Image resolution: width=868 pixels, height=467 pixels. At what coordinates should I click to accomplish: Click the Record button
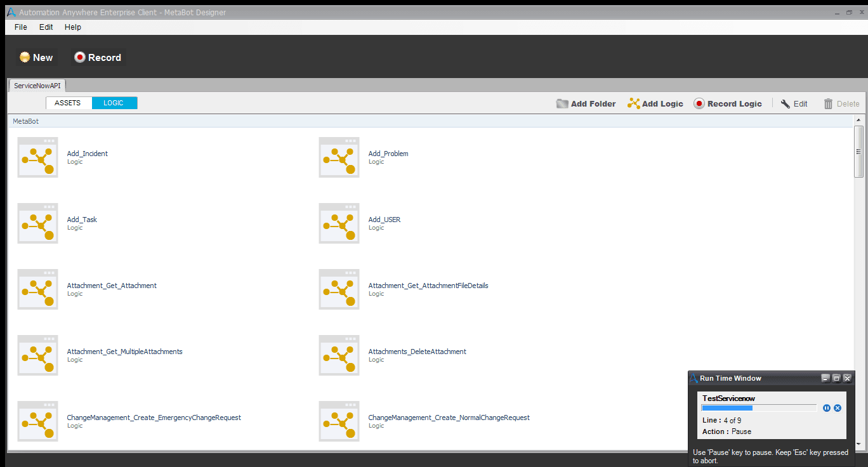click(x=98, y=57)
